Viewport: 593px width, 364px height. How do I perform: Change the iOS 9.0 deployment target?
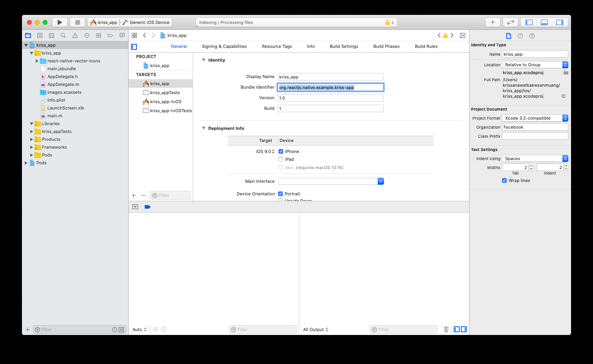point(265,151)
